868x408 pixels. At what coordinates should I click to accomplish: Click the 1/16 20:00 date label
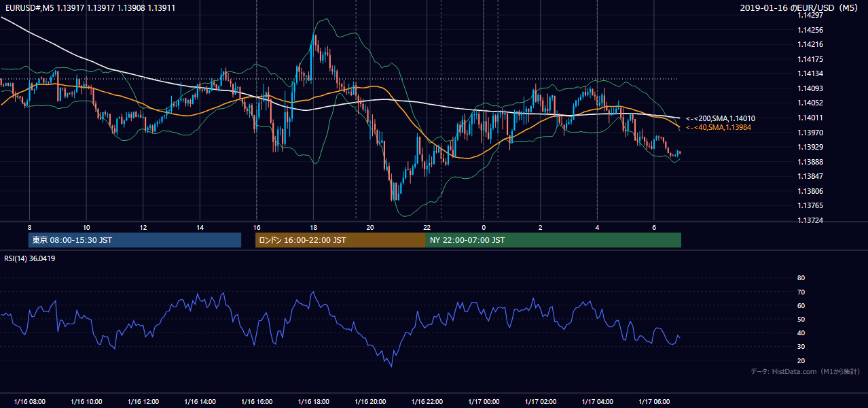(370, 401)
